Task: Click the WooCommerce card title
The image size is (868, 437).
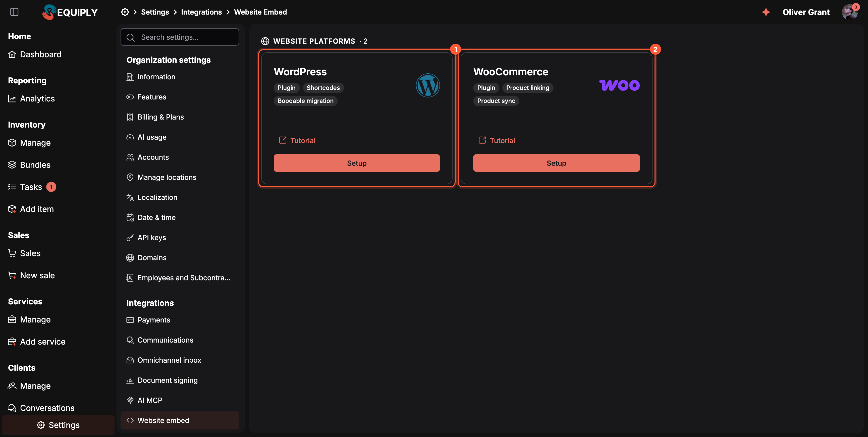Action: [511, 71]
